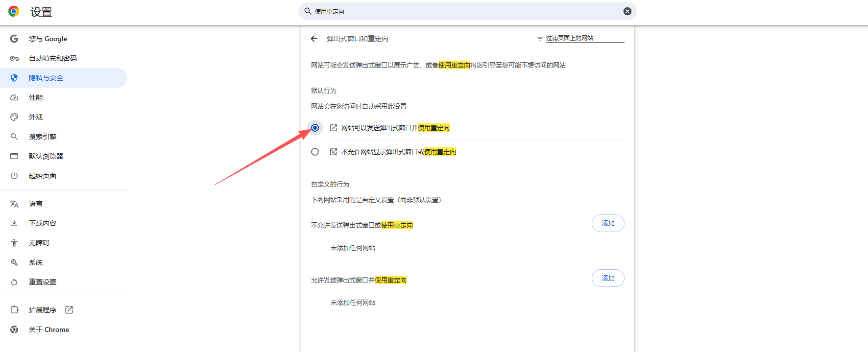Go to 您与 Google section
Viewport: 868px width, 352px height.
point(48,39)
